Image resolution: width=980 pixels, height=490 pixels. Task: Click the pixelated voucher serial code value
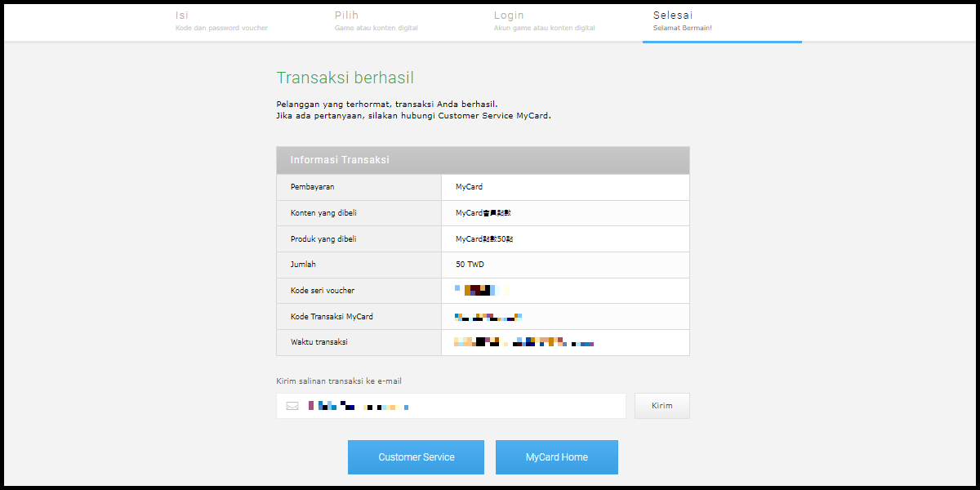pos(482,290)
